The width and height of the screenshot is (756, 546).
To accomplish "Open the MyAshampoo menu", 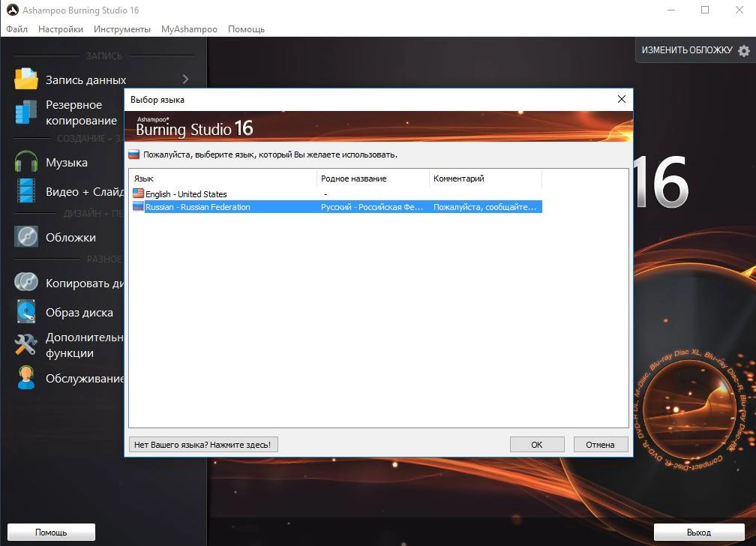I will pyautogui.click(x=189, y=29).
